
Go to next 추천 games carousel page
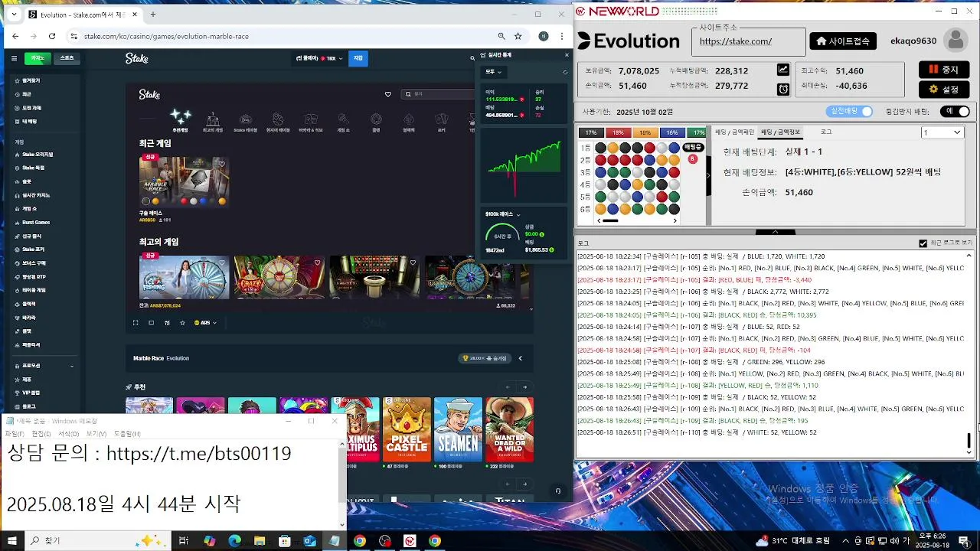(524, 387)
